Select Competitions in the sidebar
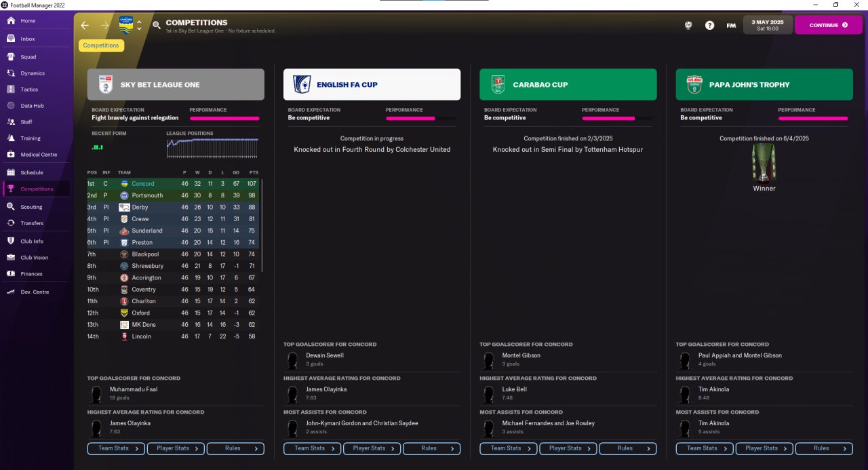868x470 pixels. tap(37, 189)
